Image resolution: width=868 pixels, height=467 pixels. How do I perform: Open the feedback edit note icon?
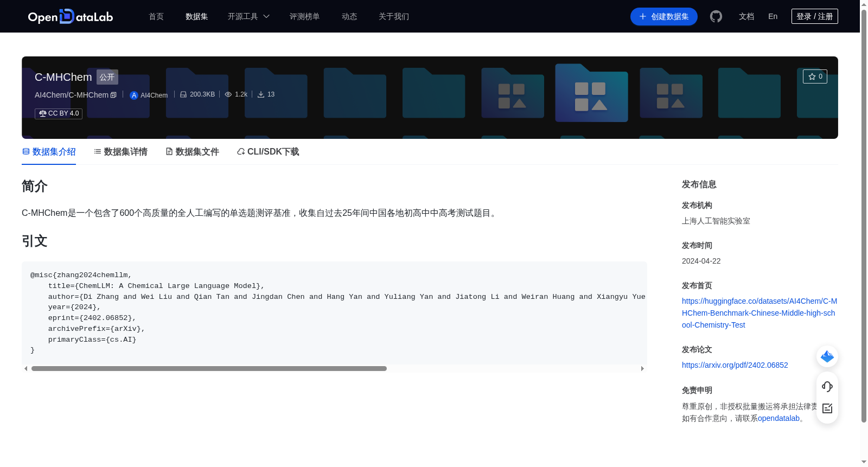click(827, 408)
